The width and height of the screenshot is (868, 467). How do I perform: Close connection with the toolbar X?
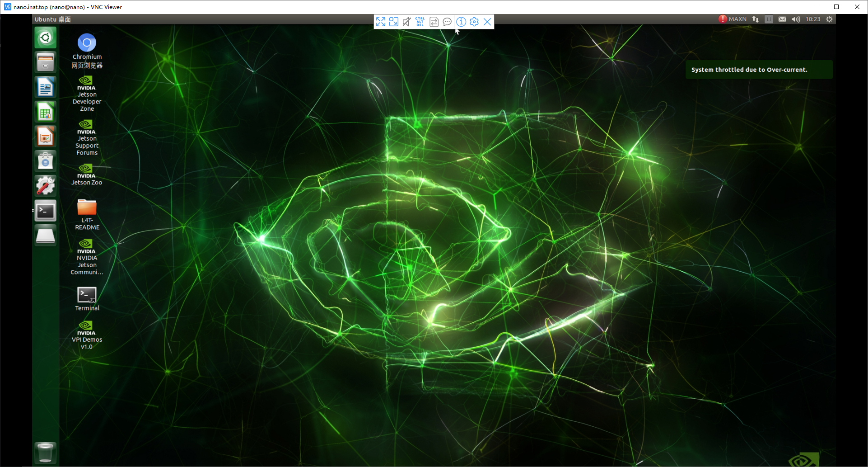(487, 22)
